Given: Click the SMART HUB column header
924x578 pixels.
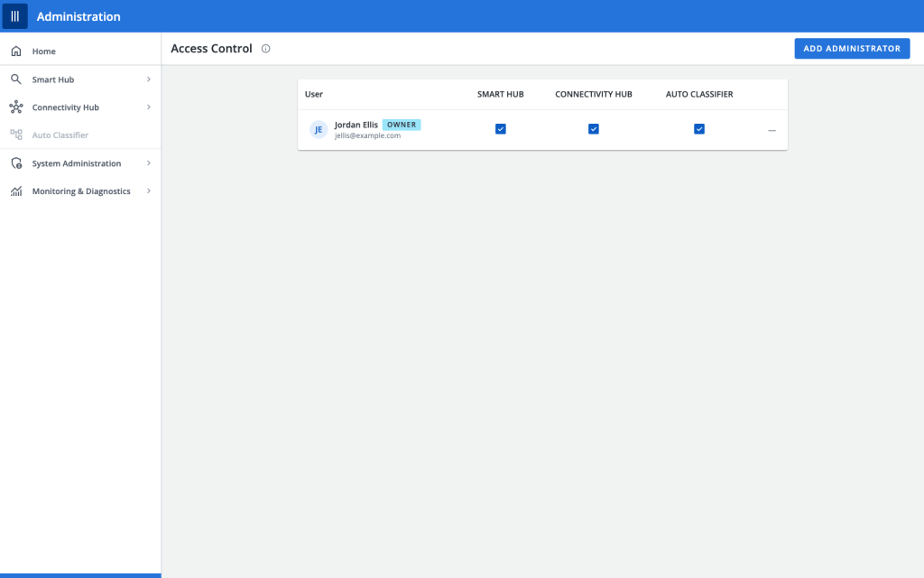Looking at the screenshot, I should 500,94.
